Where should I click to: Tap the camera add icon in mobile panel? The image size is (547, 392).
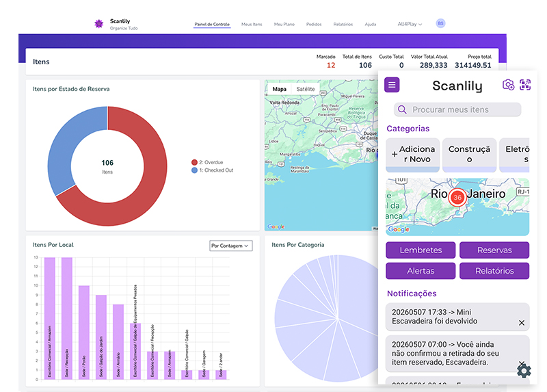click(508, 85)
